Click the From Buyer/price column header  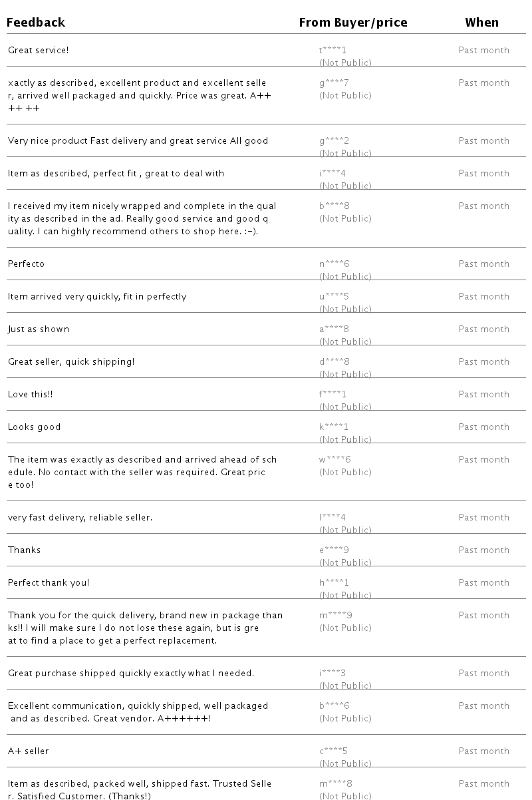[353, 23]
